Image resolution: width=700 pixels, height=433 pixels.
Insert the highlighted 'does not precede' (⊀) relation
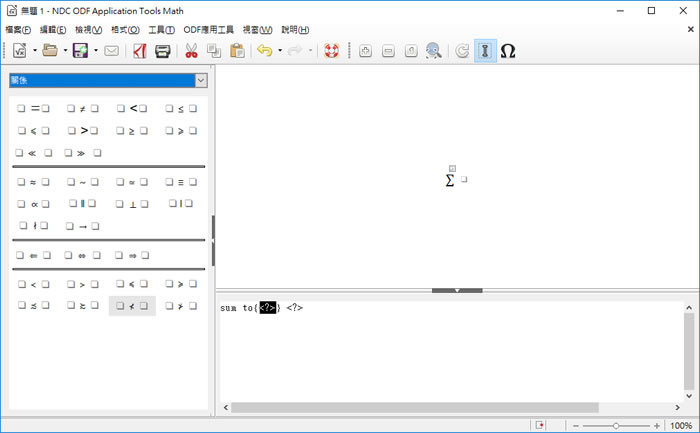pos(132,306)
